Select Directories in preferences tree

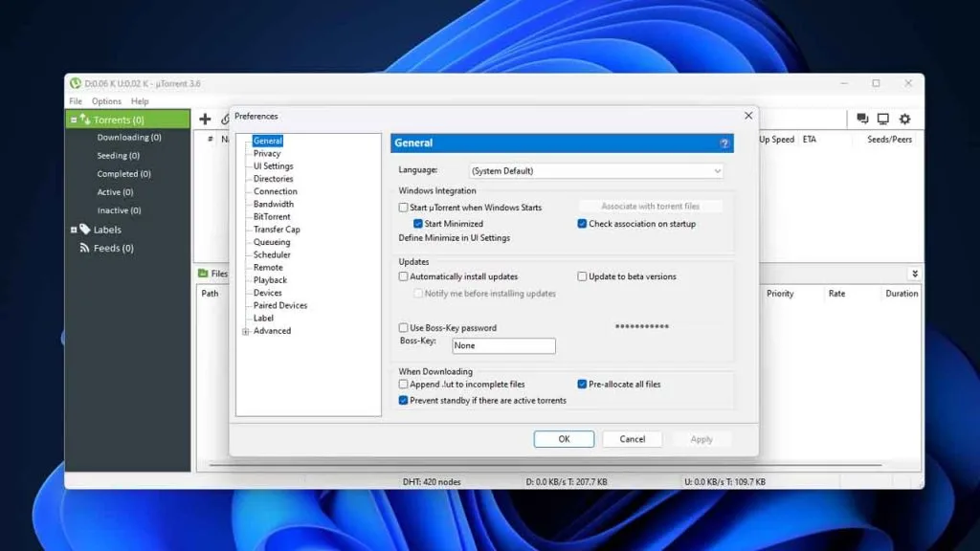[273, 179]
